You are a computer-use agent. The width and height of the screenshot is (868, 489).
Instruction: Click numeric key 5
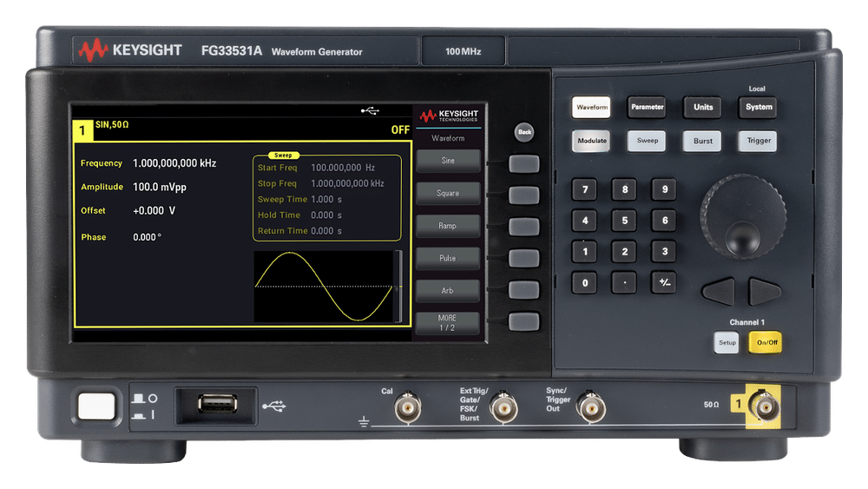624,221
